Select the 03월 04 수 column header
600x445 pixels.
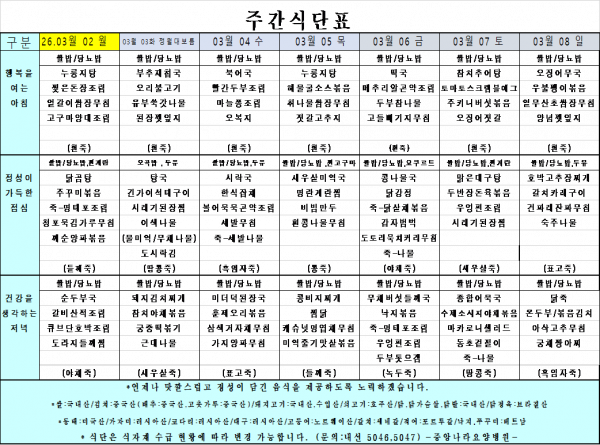pyautogui.click(x=239, y=42)
